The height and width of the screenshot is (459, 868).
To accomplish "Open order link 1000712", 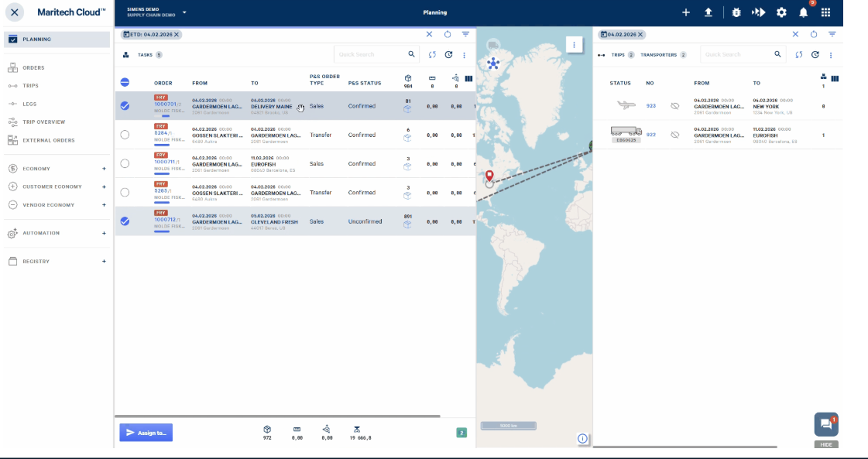I will tap(165, 219).
